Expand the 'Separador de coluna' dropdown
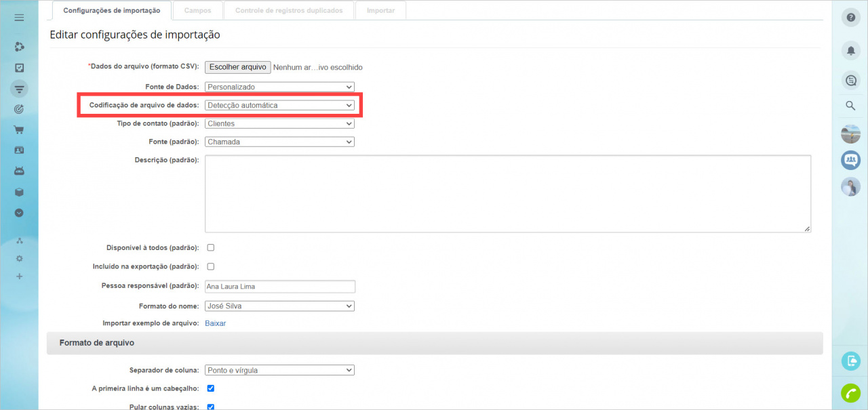This screenshot has height=410, width=868. 279,371
